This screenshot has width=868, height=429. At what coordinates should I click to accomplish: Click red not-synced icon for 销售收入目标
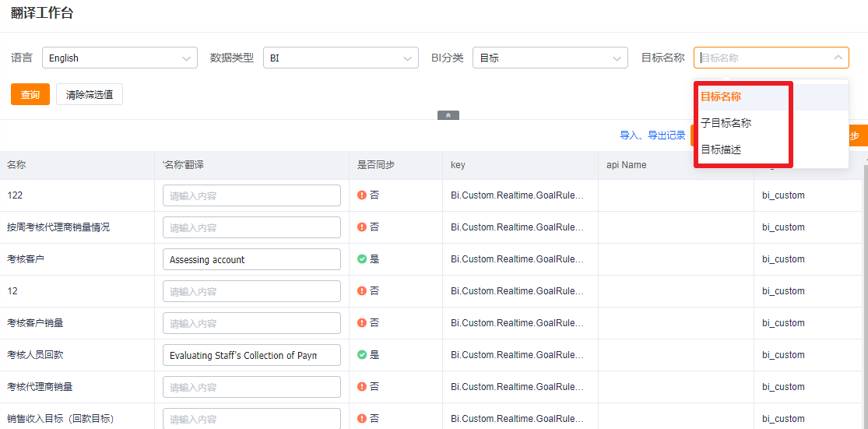[362, 418]
